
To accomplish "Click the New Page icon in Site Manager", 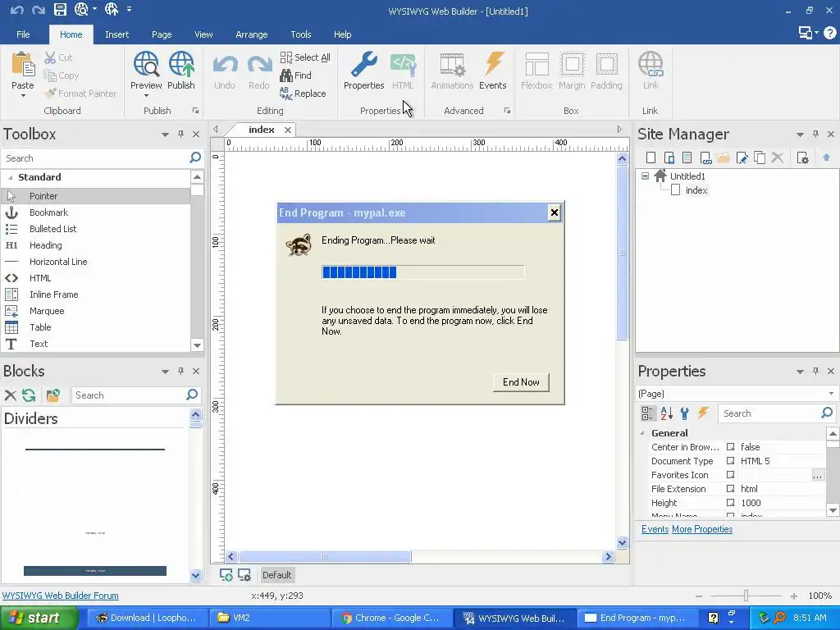I will [x=651, y=157].
